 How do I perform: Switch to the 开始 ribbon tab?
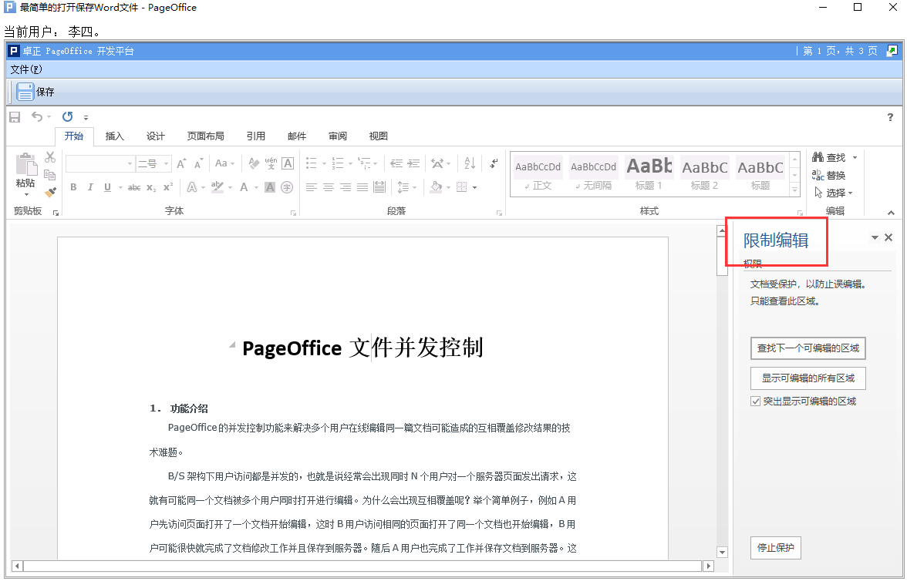click(73, 136)
